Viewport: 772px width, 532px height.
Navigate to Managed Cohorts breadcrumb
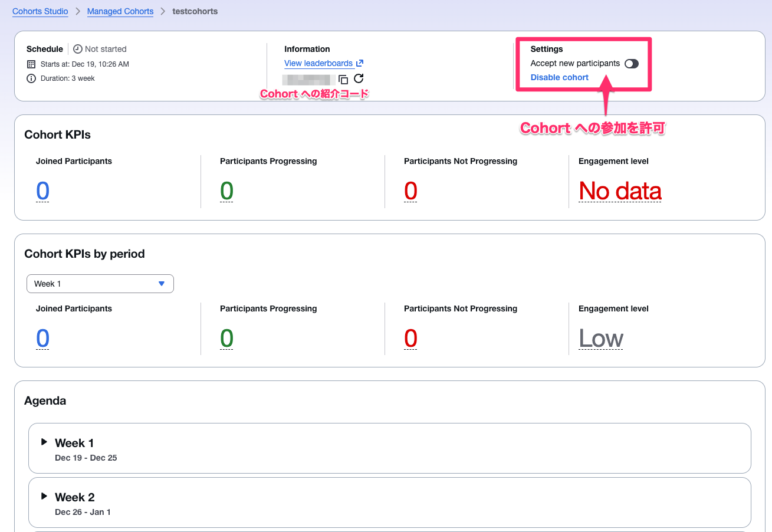120,11
